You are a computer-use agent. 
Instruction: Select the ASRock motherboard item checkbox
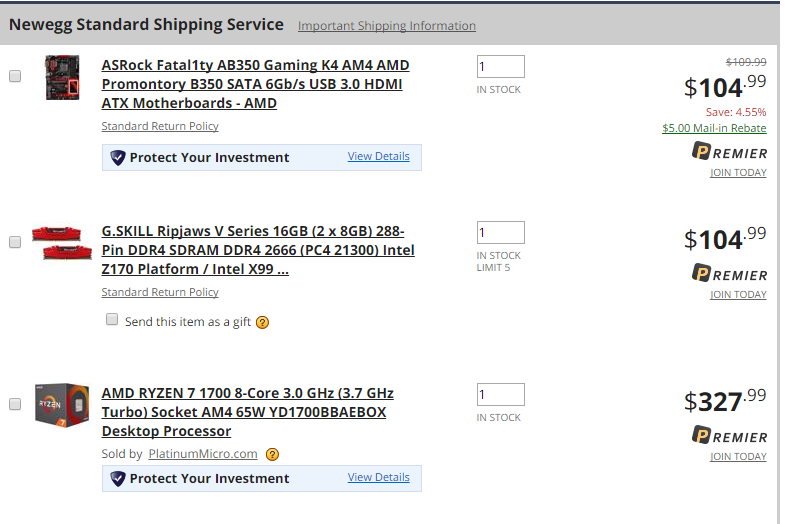tap(15, 76)
